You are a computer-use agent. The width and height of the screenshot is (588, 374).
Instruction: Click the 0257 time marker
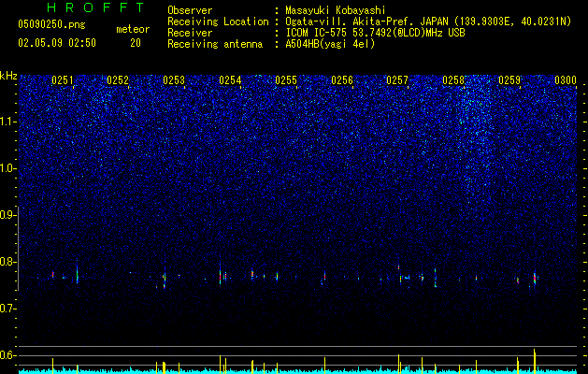point(397,80)
